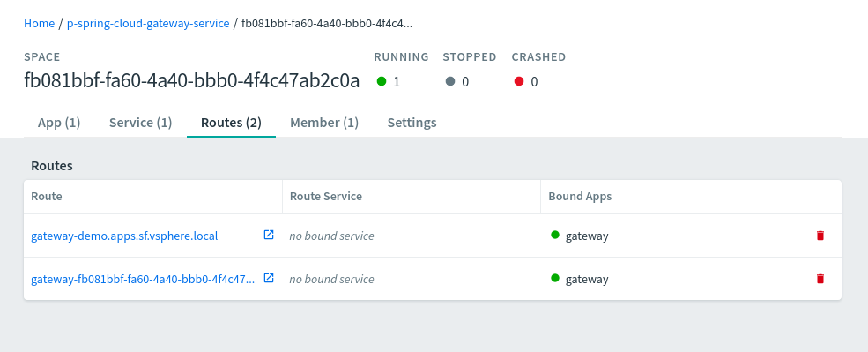This screenshot has height=352, width=868.
Task: Click the CRASHED label
Action: pos(538,56)
